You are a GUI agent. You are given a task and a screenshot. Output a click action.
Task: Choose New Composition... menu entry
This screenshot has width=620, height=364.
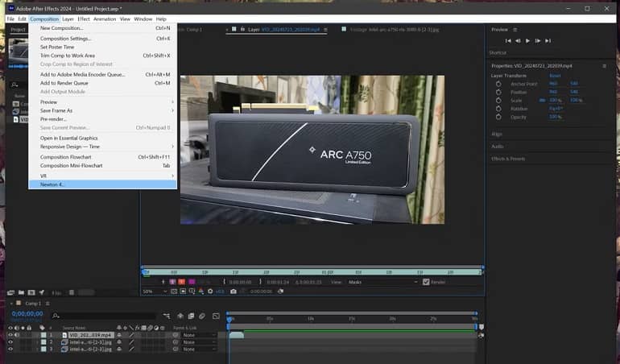[x=102, y=28]
